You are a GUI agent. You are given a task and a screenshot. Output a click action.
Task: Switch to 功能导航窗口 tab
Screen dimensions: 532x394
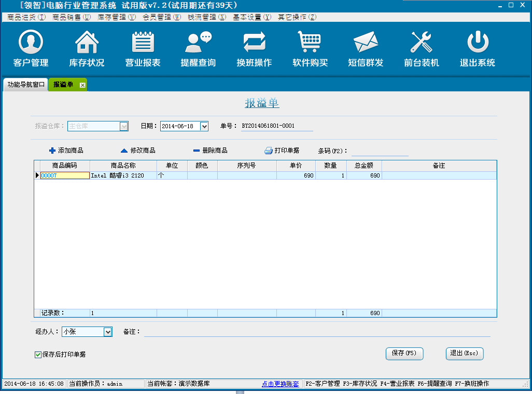pyautogui.click(x=26, y=85)
